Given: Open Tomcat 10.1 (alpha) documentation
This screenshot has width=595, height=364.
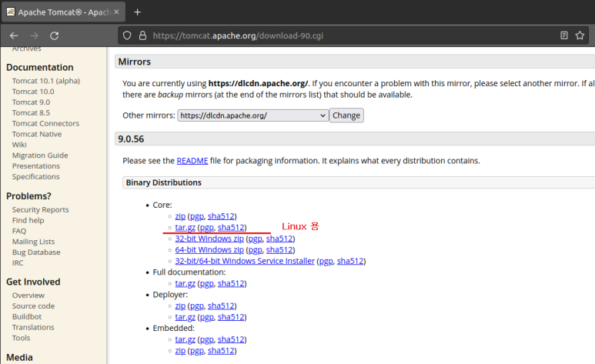Looking at the screenshot, I should (46, 81).
